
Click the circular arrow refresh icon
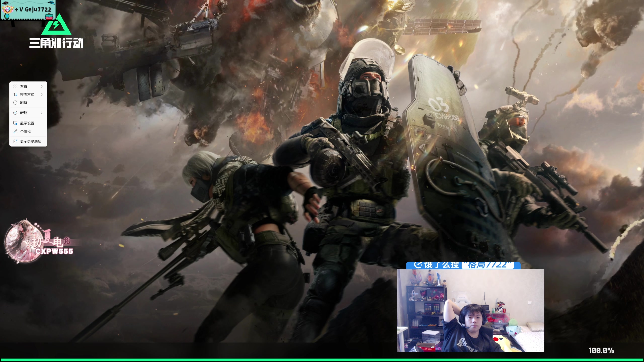click(x=15, y=103)
